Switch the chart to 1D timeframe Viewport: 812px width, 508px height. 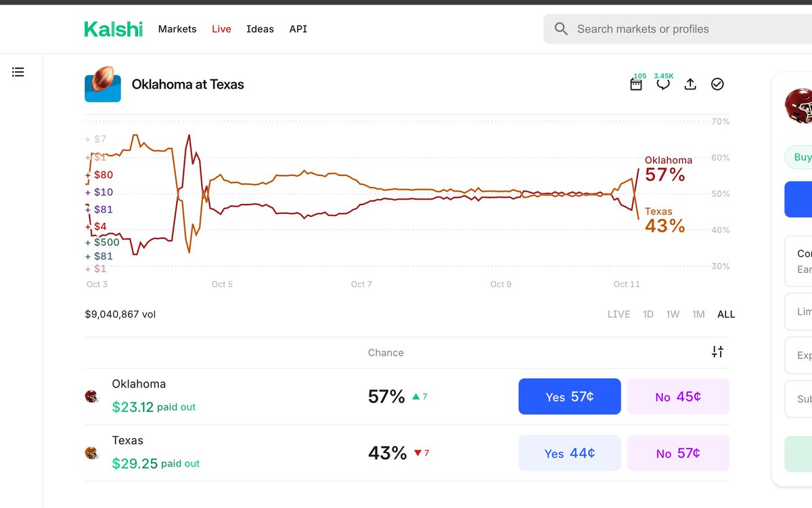648,314
